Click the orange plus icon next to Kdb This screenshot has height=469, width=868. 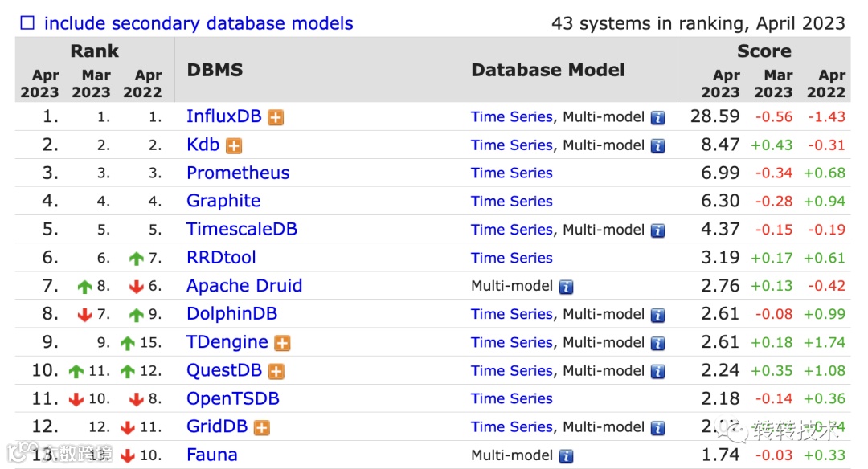[234, 146]
